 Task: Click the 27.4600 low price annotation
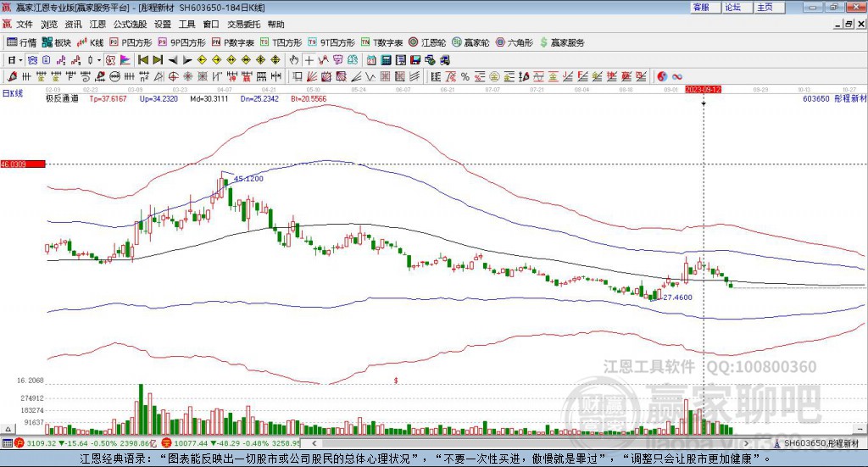(x=677, y=297)
